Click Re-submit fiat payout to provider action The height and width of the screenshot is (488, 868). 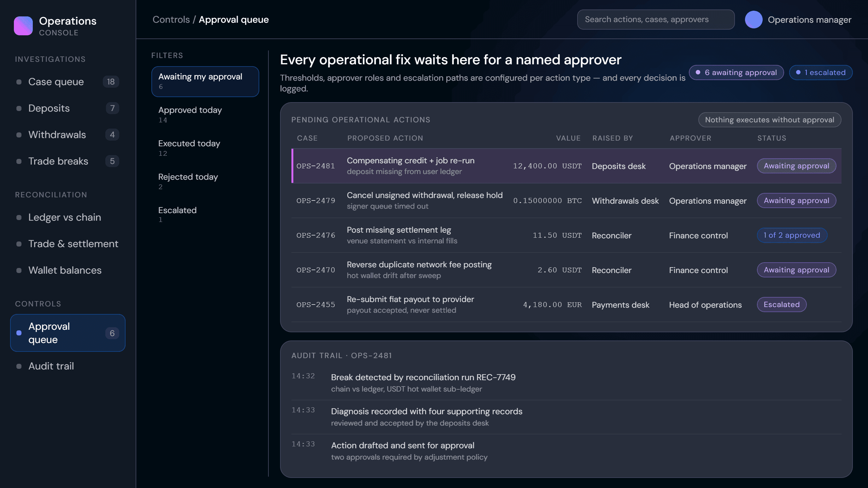coord(410,299)
